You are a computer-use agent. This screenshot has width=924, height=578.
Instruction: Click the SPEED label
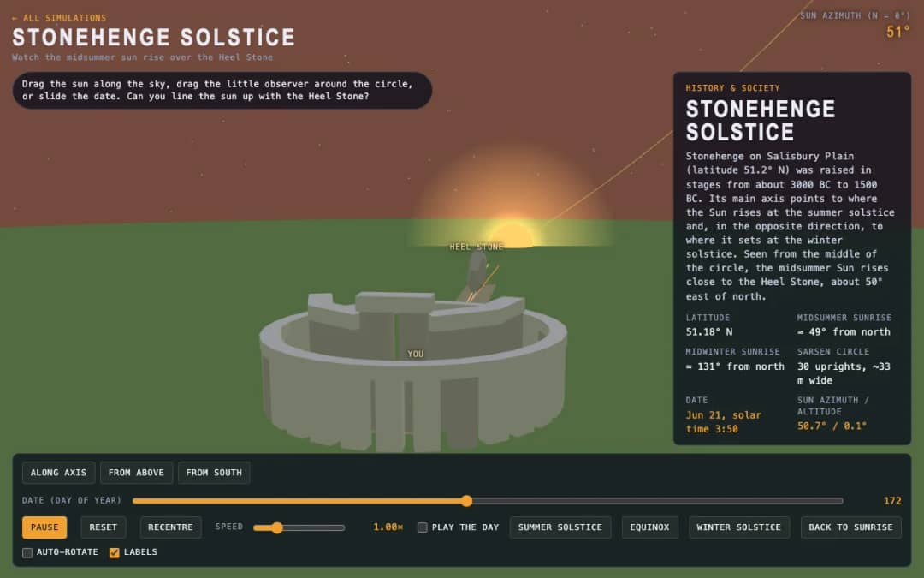(x=229, y=527)
